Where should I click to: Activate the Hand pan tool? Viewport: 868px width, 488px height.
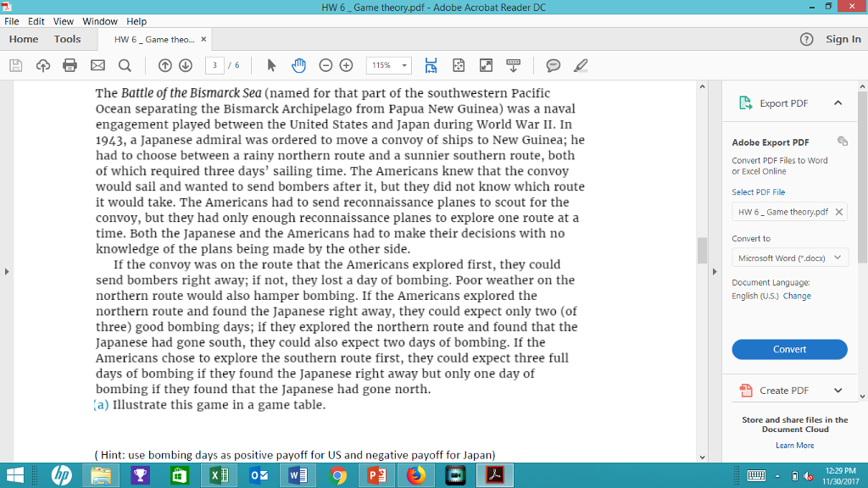pyautogui.click(x=298, y=65)
